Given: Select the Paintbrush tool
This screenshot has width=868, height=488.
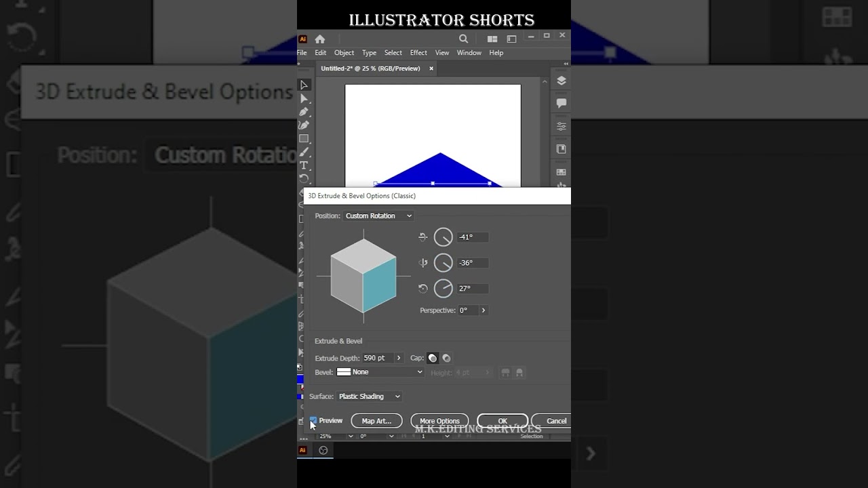Looking at the screenshot, I should coord(304,152).
